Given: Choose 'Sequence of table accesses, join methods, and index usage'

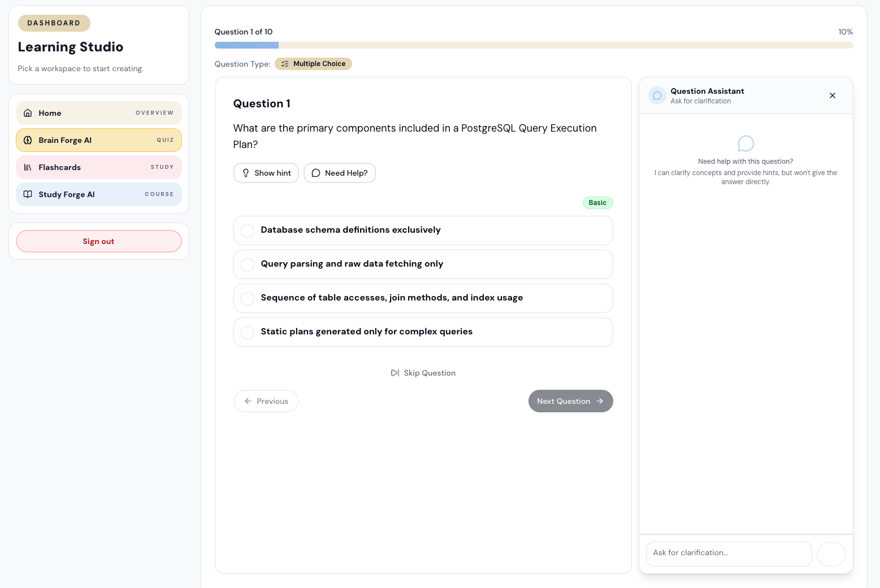Looking at the screenshot, I should point(423,298).
